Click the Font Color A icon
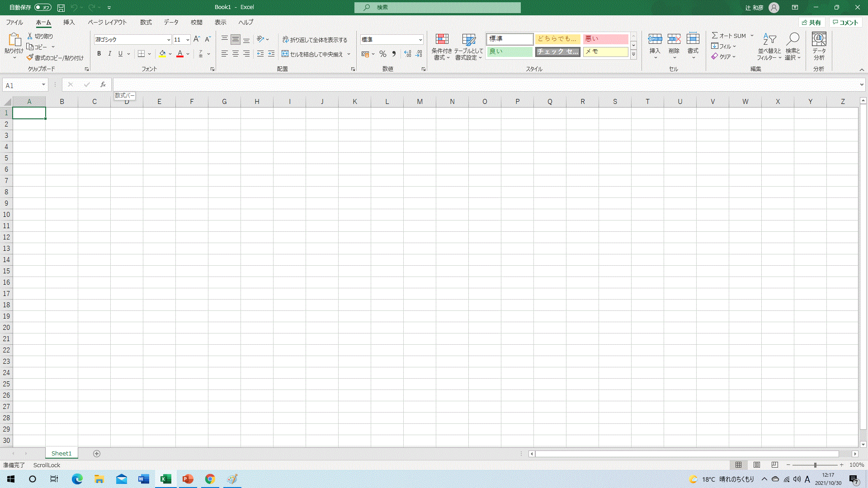 [180, 54]
